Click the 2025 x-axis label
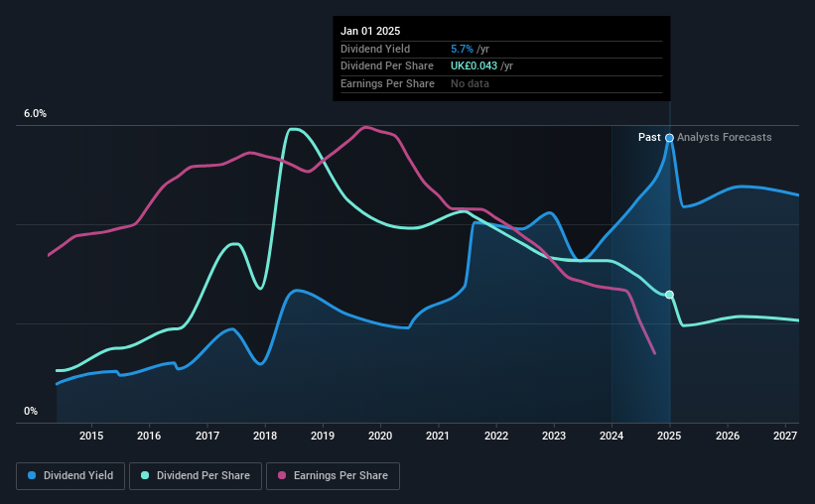Viewport: 815px width, 504px height. coord(669,436)
